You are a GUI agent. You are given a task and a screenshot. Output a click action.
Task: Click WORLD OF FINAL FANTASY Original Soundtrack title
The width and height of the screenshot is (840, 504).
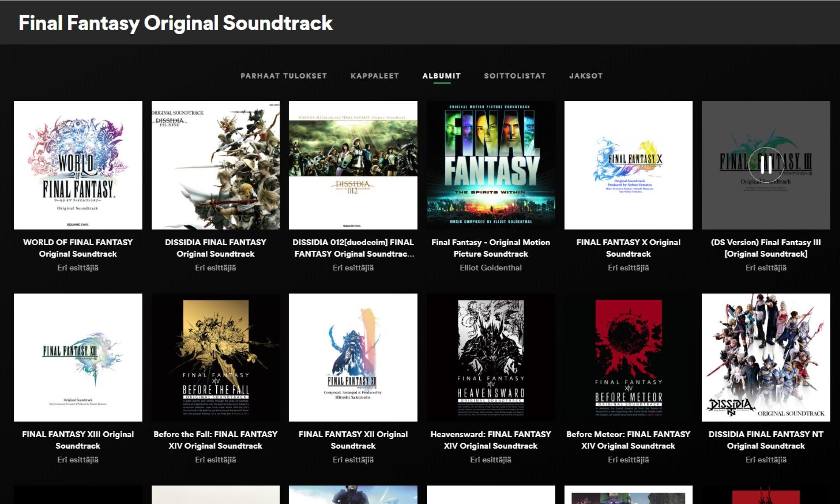click(x=78, y=248)
